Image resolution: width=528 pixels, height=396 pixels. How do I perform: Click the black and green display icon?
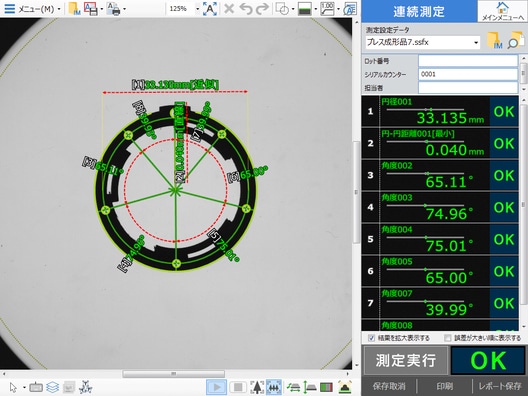305,9
